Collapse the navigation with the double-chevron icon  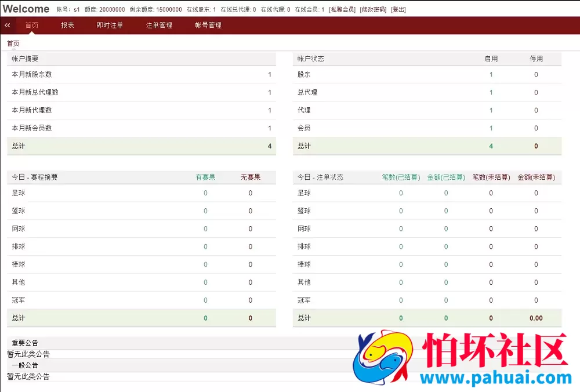coord(8,25)
